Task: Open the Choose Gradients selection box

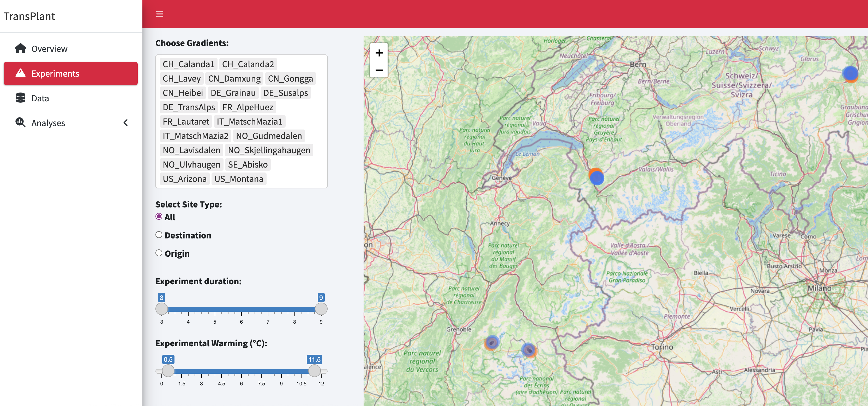Action: 241,121
